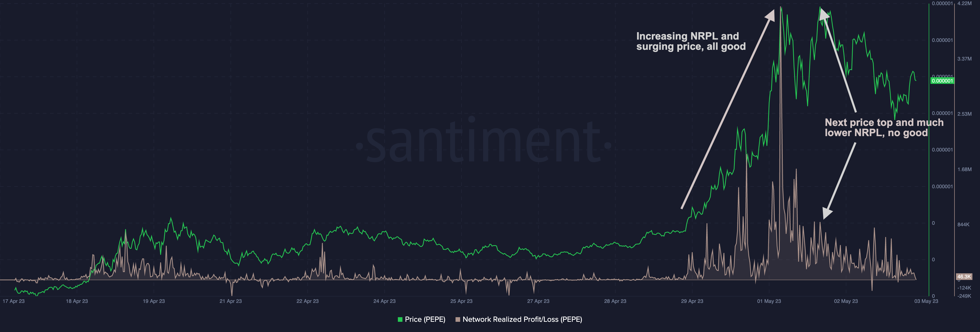Select the 17 Apr 23 date label
The height and width of the screenshot is (332, 980).
pos(14,301)
